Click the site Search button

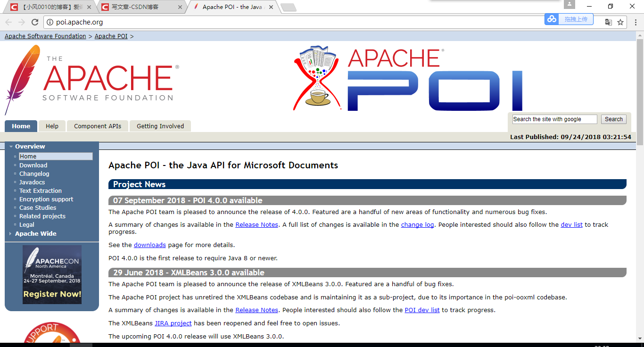pos(614,119)
